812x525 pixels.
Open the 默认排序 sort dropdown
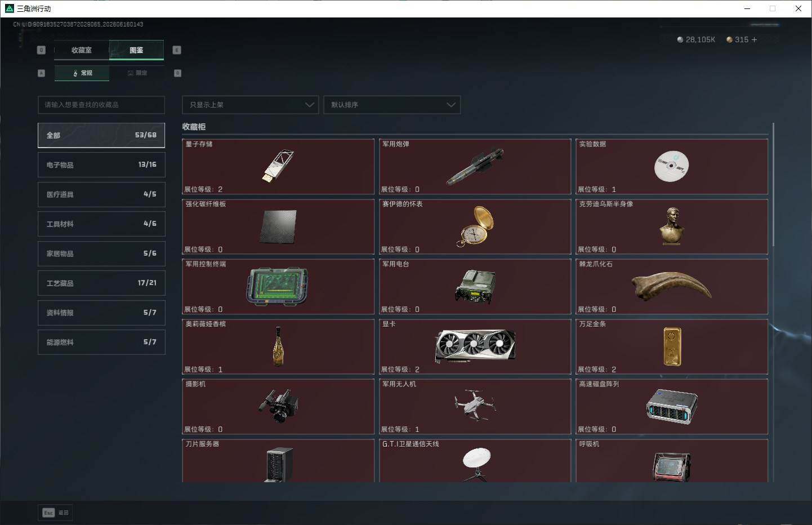[392, 105]
